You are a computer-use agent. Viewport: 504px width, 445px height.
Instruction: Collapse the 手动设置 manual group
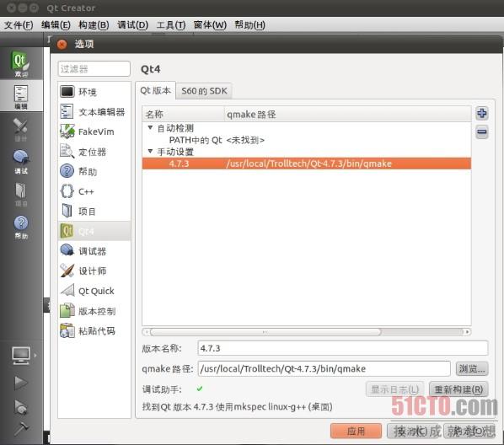150,151
